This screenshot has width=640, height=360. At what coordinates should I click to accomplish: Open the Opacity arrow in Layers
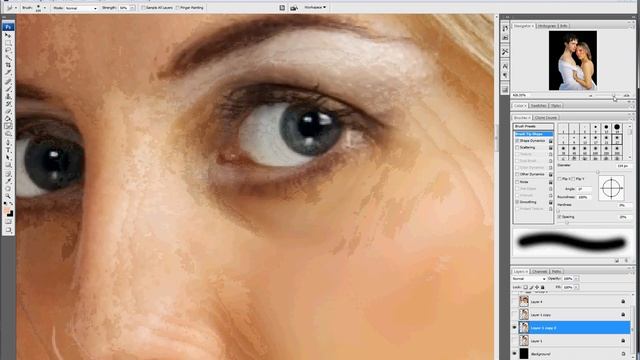[577, 278]
